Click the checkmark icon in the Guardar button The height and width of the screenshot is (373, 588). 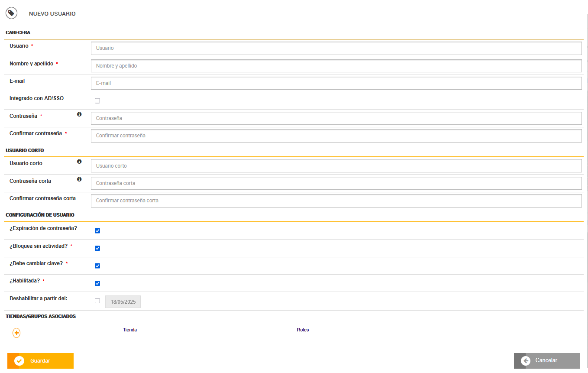pyautogui.click(x=19, y=361)
